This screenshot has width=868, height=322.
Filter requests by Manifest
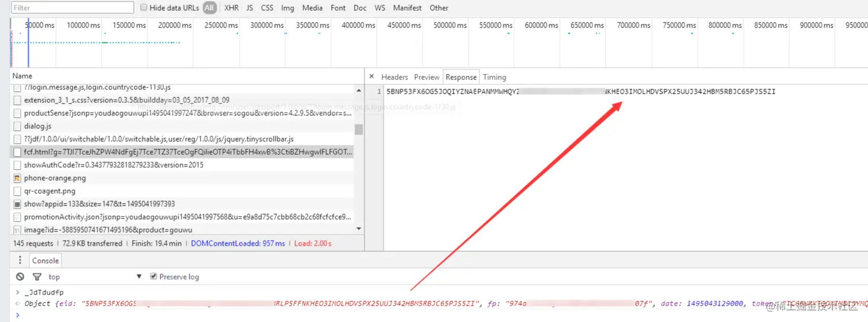[407, 8]
